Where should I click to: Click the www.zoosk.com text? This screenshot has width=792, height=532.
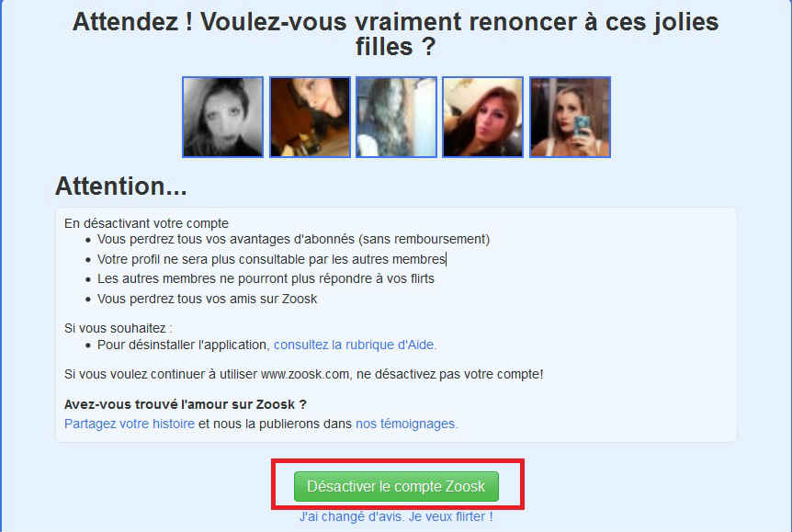(304, 374)
